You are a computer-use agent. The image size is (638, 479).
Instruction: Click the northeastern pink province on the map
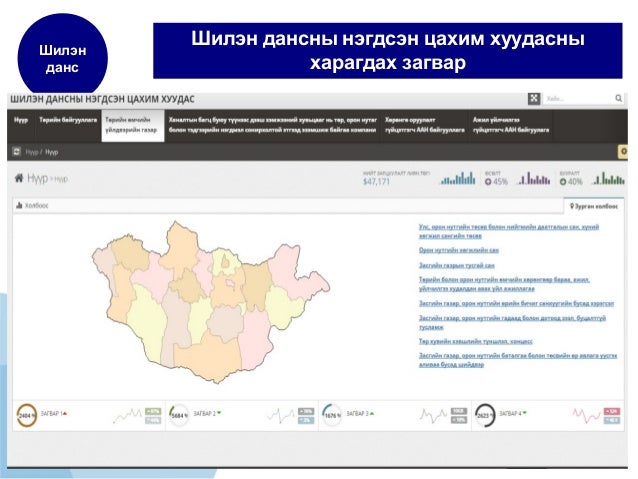point(291,271)
